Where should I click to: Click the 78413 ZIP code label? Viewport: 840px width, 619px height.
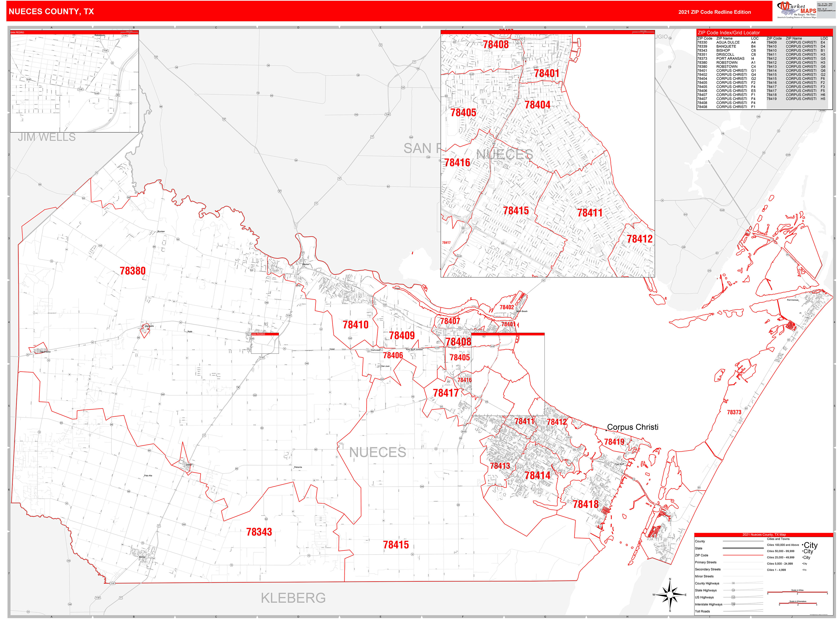tap(500, 466)
